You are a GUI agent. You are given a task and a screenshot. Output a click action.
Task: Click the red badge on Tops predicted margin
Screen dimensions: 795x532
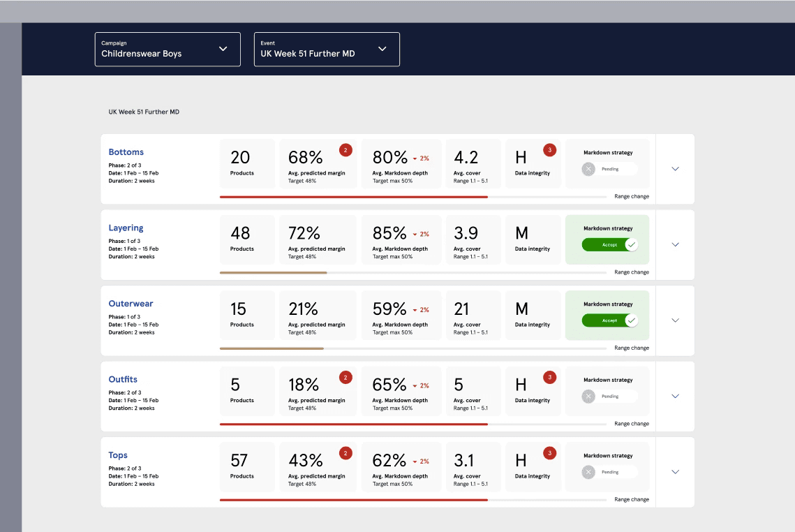(x=346, y=453)
